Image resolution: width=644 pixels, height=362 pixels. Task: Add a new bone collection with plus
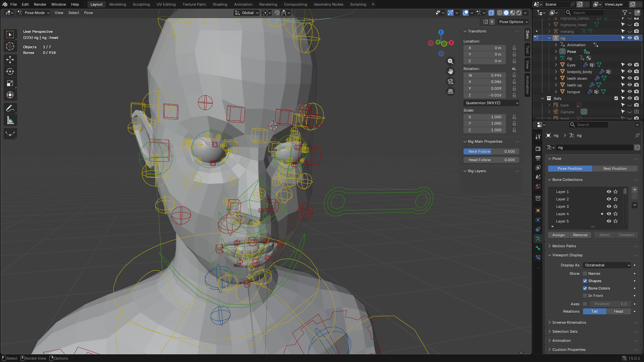point(635,190)
